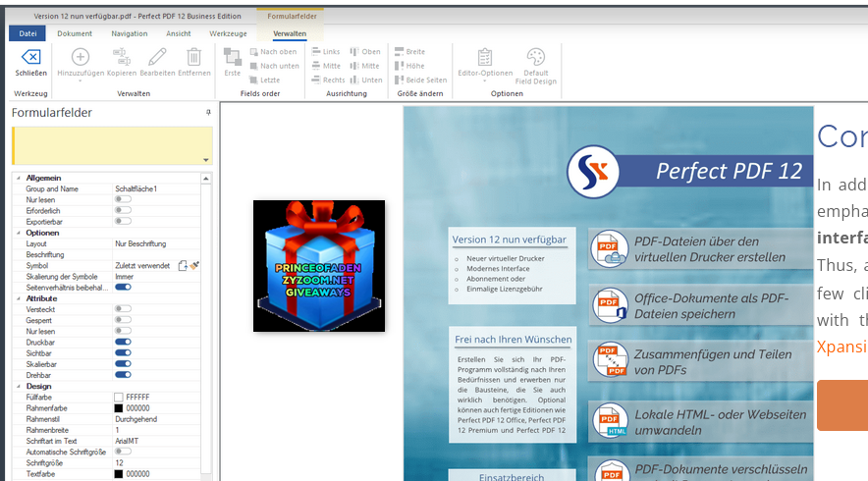Align fields Oben

[365, 51]
